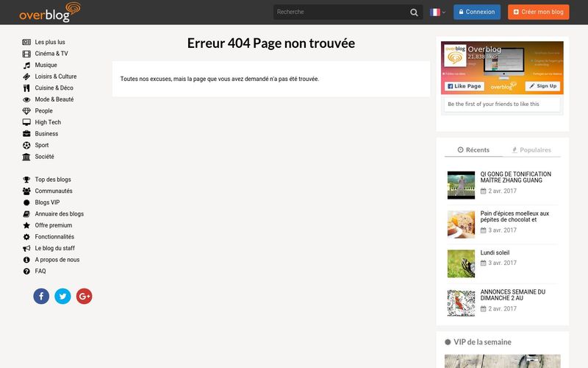Click the Sport soccer ball icon
588x368 pixels.
click(x=26, y=145)
